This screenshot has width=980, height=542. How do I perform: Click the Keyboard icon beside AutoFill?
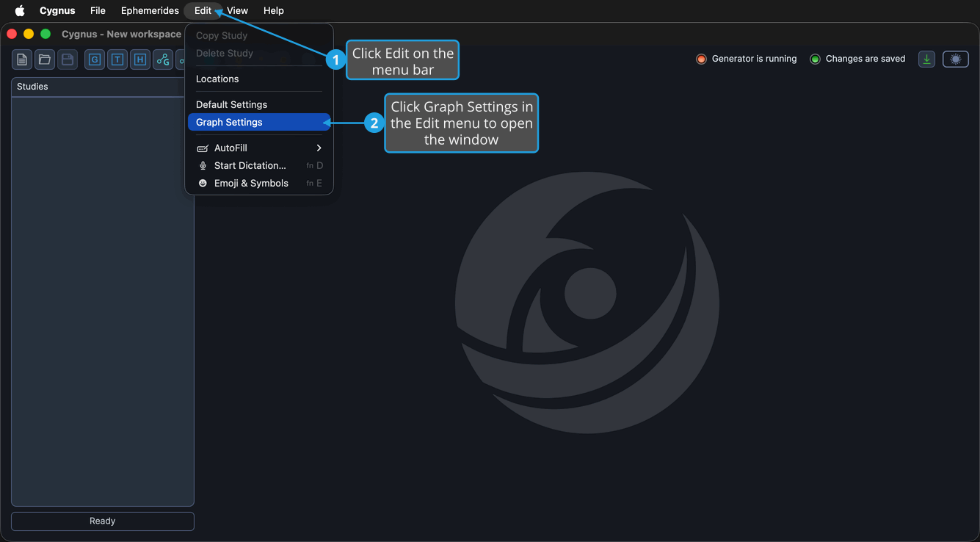(x=203, y=148)
